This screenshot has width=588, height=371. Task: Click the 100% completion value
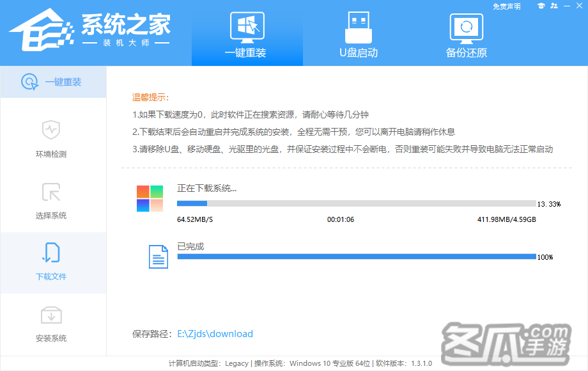pos(545,257)
